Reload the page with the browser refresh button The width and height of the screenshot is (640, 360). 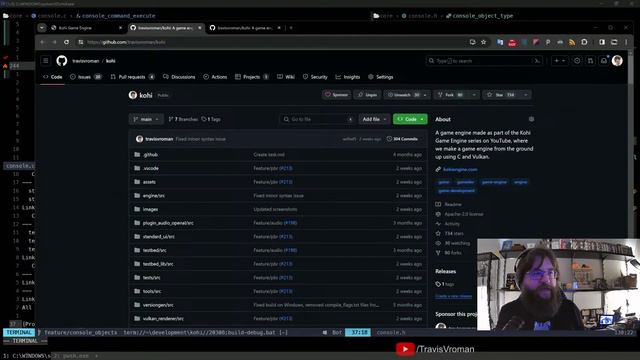click(x=66, y=42)
